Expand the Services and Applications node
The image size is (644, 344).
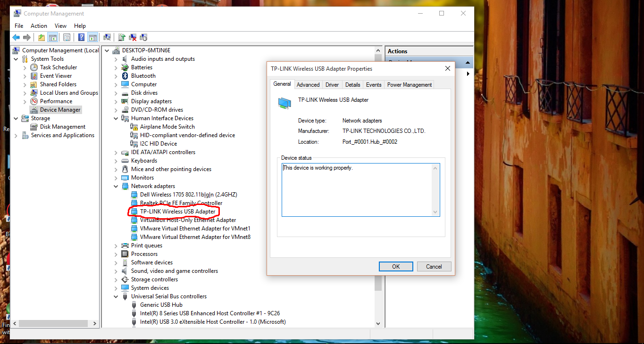16,135
